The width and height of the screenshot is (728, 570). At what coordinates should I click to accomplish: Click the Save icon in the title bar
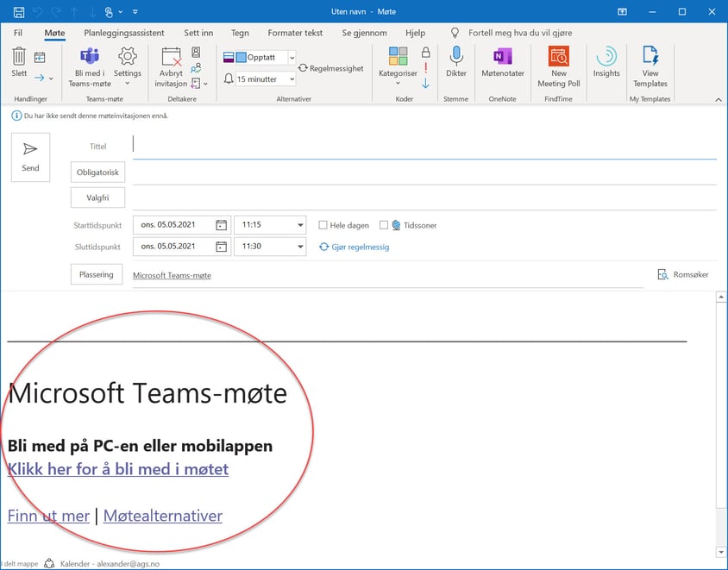click(19, 11)
